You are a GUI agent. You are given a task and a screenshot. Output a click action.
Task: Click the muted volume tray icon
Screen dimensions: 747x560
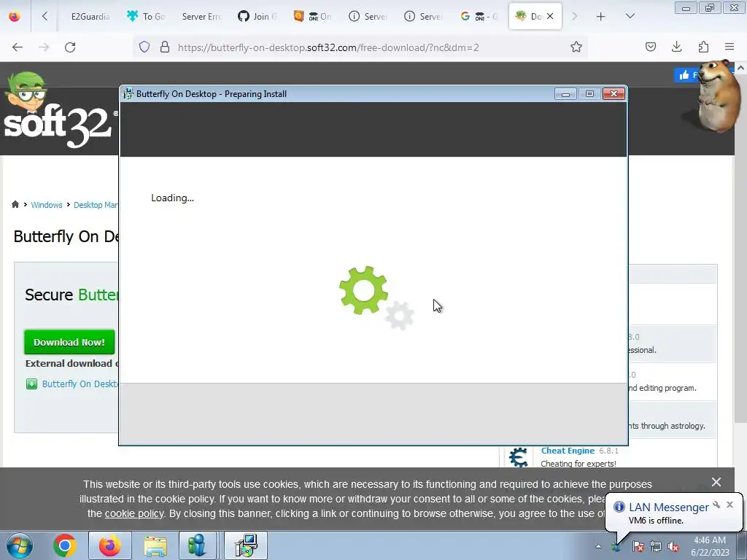[x=673, y=547]
